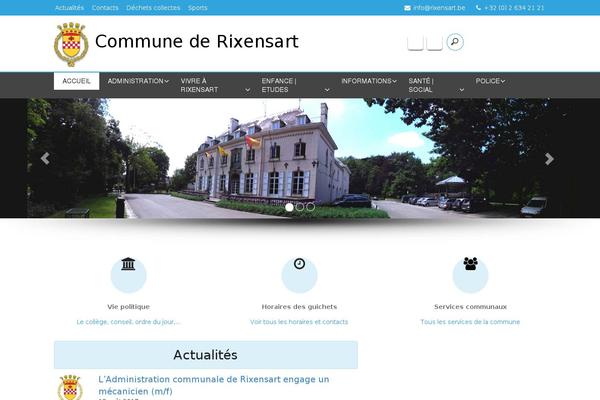Click the Services communaux heading
The width and height of the screenshot is (600, 400).
click(470, 307)
